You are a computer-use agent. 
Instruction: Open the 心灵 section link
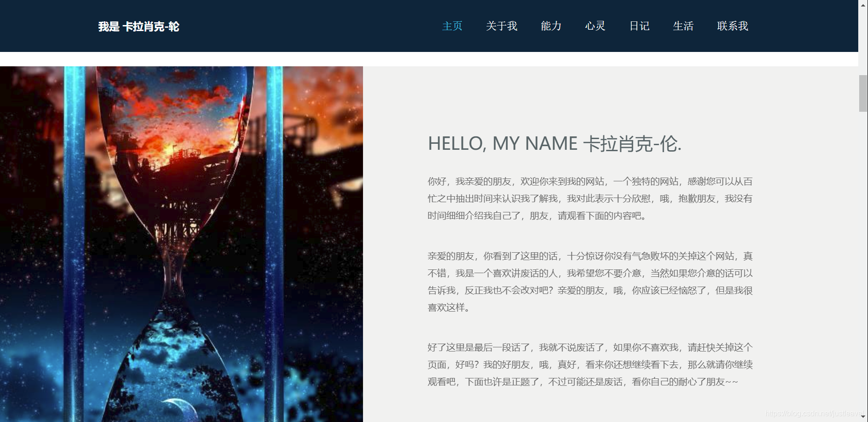596,26
